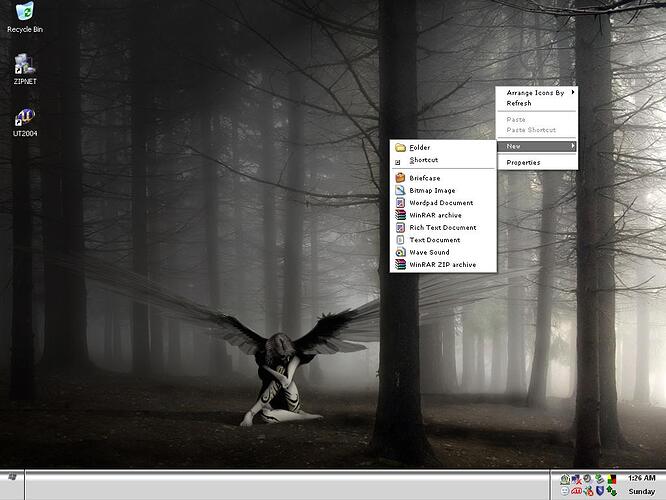Create a new Bitmap Image
This screenshot has width=666, height=500.
point(432,190)
